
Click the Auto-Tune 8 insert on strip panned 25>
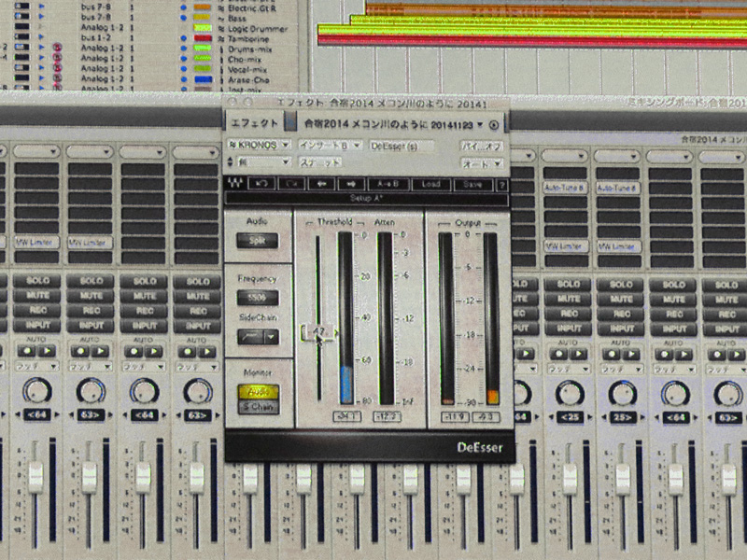pos(618,189)
